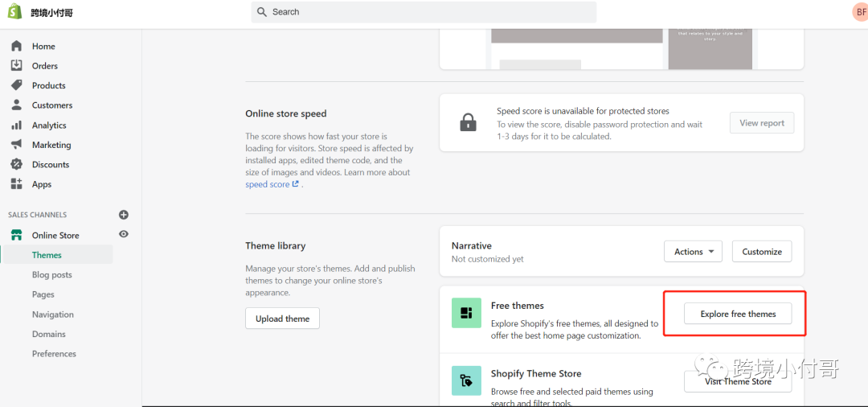The image size is (868, 407).
Task: Go to Home in sidebar
Action: (x=43, y=46)
